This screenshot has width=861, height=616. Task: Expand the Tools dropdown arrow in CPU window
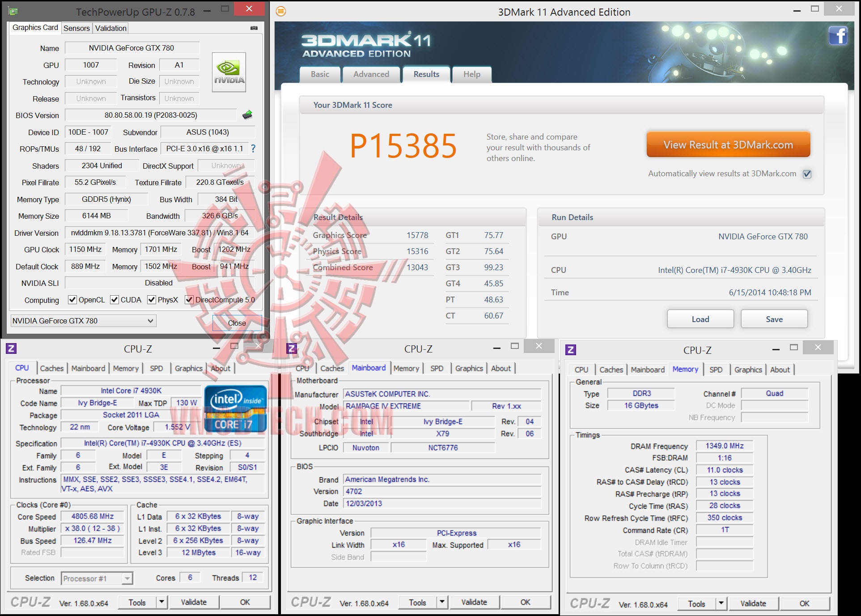162,602
